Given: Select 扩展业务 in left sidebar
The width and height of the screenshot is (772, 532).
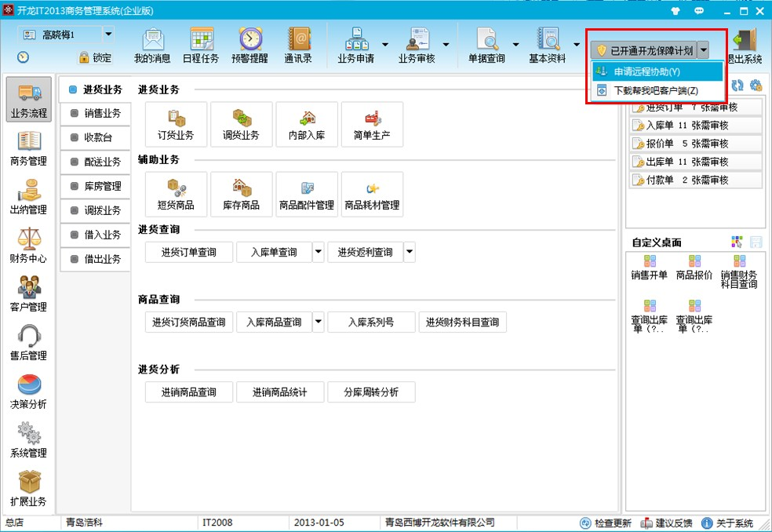Looking at the screenshot, I should 29,489.
